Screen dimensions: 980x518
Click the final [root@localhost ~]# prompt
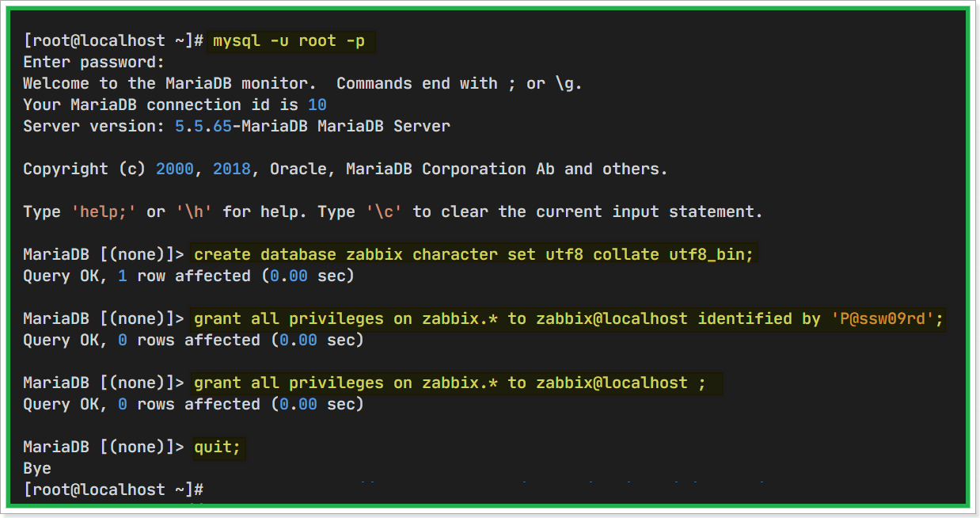click(113, 489)
